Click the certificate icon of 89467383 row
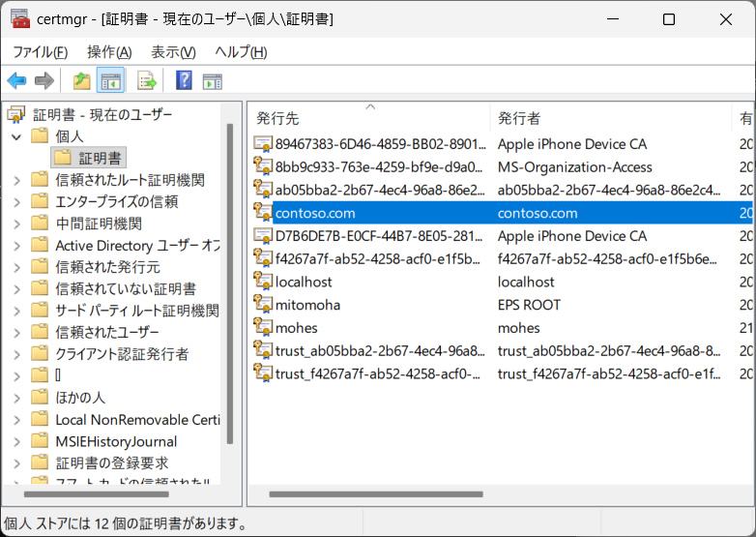 tap(263, 144)
